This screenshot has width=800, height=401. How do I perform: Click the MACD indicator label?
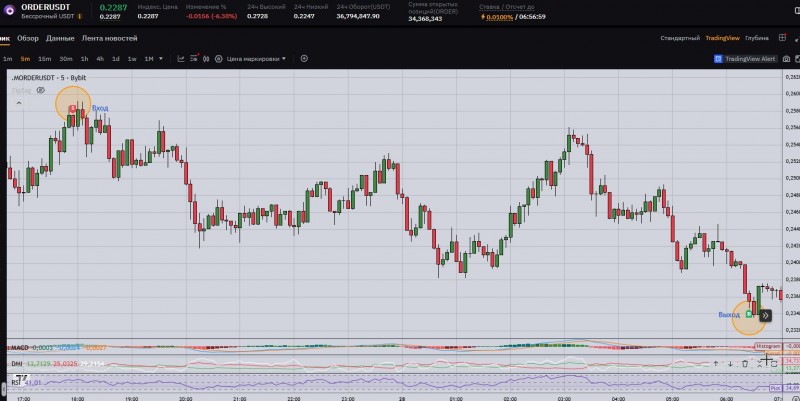point(20,347)
